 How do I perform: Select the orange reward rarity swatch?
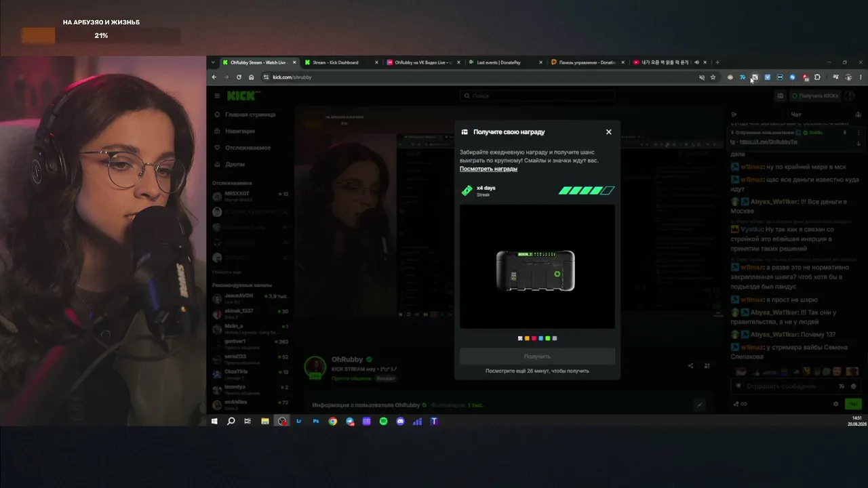pos(527,338)
